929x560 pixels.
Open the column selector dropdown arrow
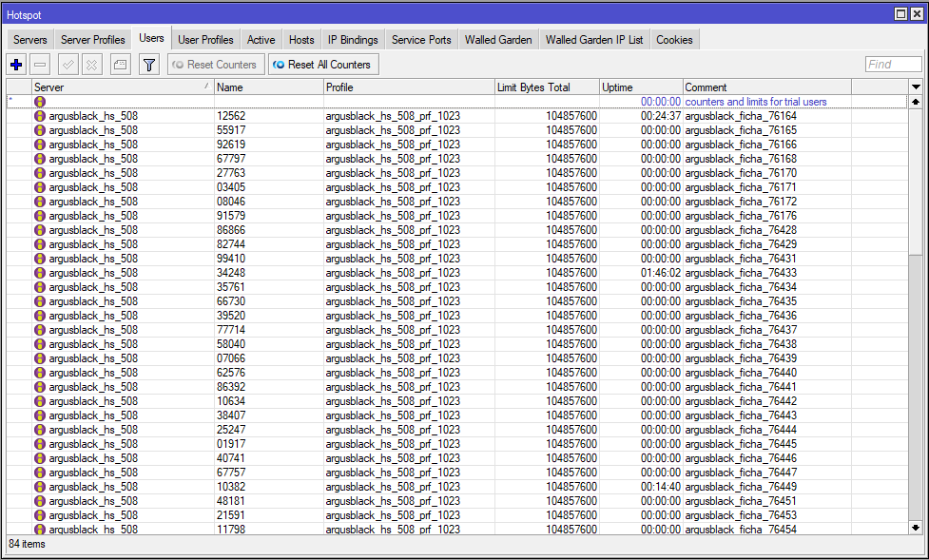click(916, 87)
